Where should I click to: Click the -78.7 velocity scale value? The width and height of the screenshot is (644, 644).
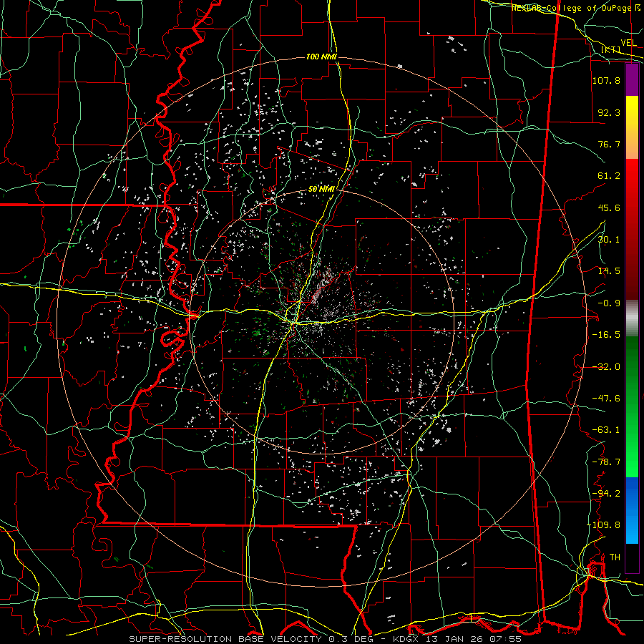click(606, 462)
